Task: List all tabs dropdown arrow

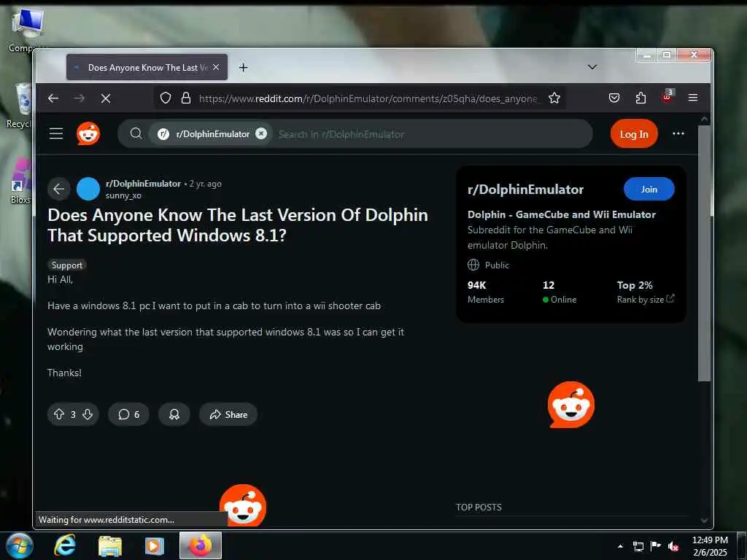Action: pyautogui.click(x=592, y=67)
